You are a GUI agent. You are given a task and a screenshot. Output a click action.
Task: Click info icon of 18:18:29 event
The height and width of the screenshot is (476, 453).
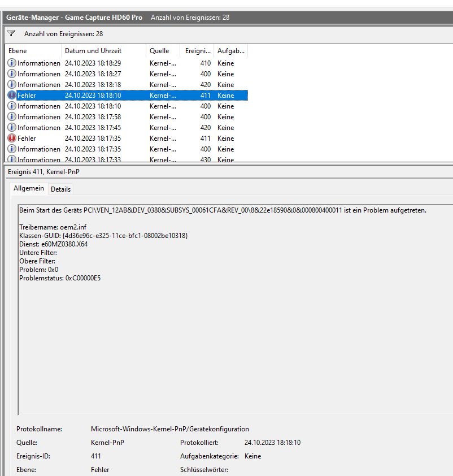pyautogui.click(x=11, y=63)
